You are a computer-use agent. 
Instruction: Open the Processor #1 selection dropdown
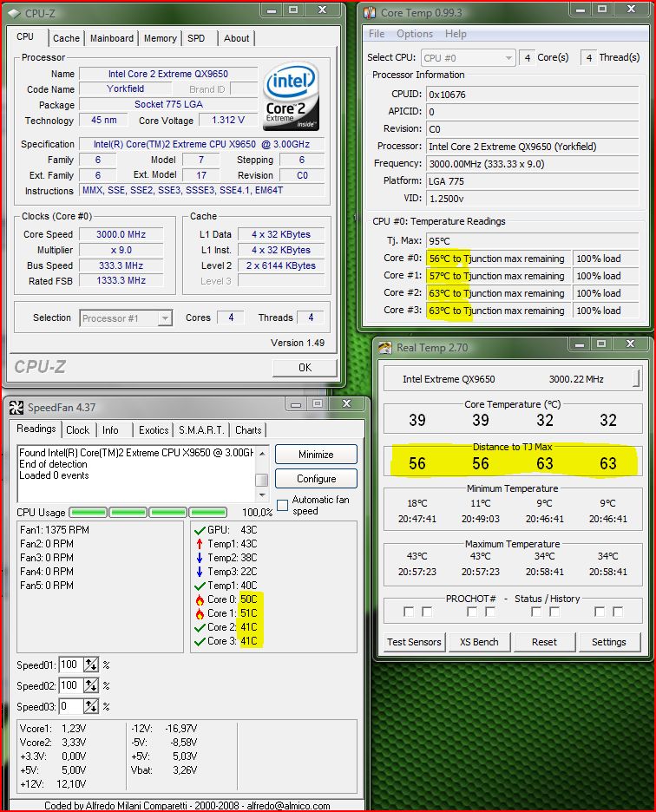click(x=126, y=318)
